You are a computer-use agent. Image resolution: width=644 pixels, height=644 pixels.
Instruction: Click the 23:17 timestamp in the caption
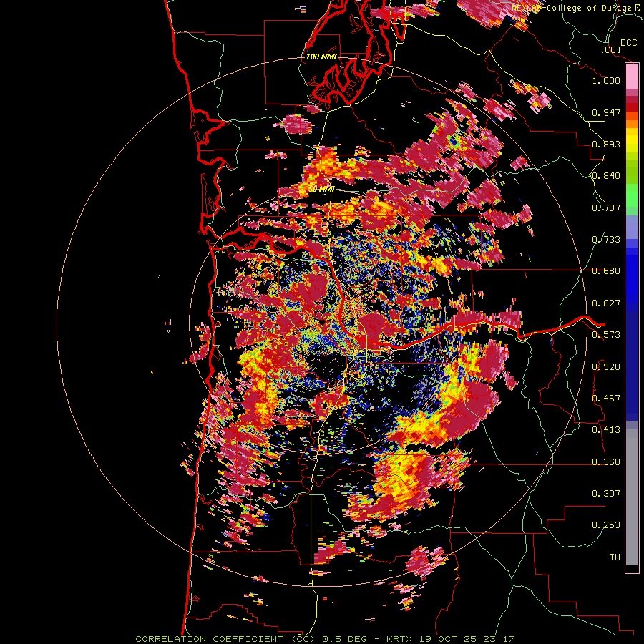click(x=498, y=639)
